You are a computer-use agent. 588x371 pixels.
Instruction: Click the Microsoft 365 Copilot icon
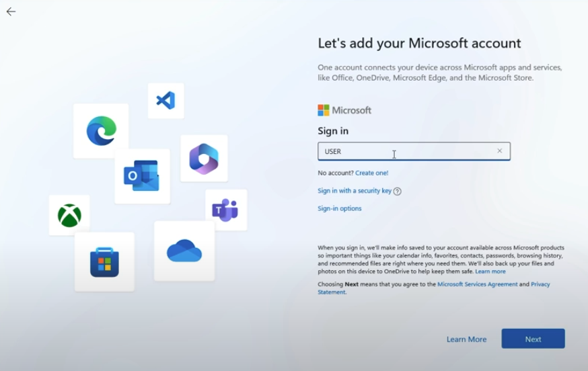pos(204,159)
